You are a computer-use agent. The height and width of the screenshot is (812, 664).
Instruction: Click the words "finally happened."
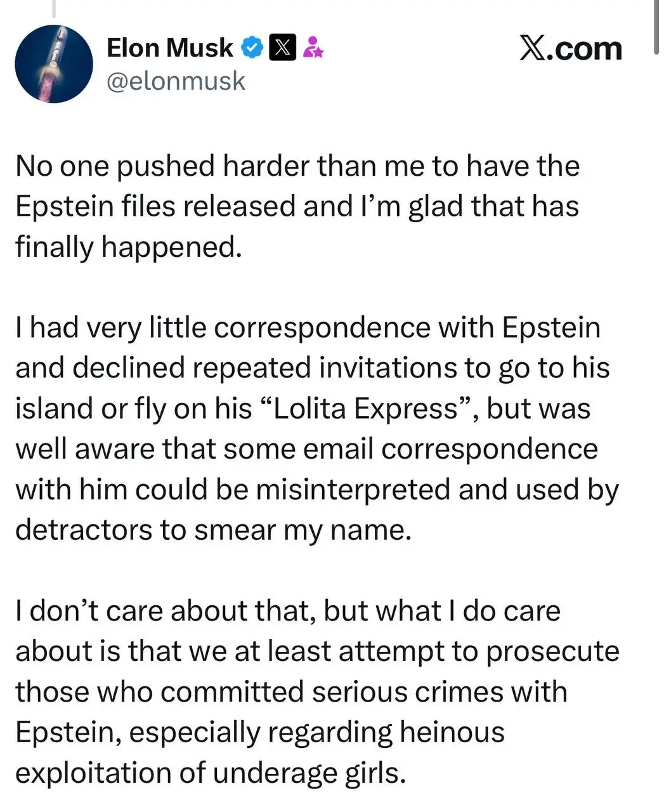pyautogui.click(x=129, y=247)
